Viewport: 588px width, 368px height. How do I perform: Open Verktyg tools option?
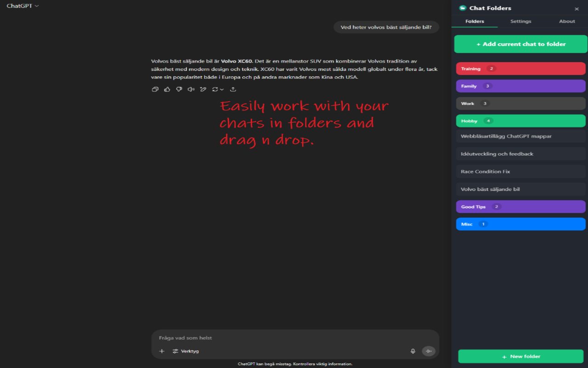[x=186, y=351]
